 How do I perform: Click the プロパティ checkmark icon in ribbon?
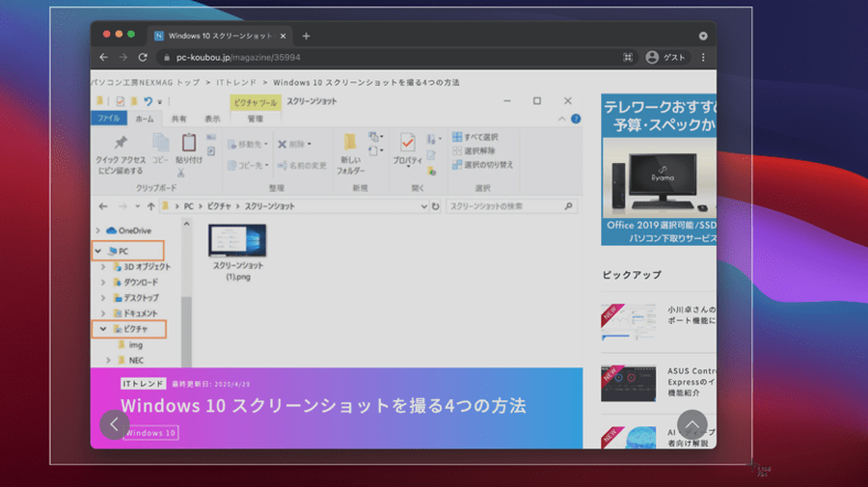click(407, 143)
